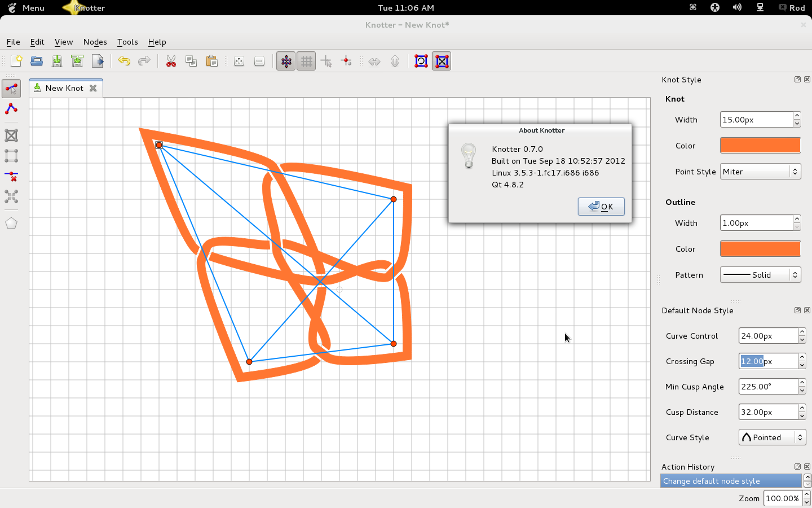Click the Min Cusp Angle field
Viewport: 812px width, 508px height.
click(x=768, y=387)
